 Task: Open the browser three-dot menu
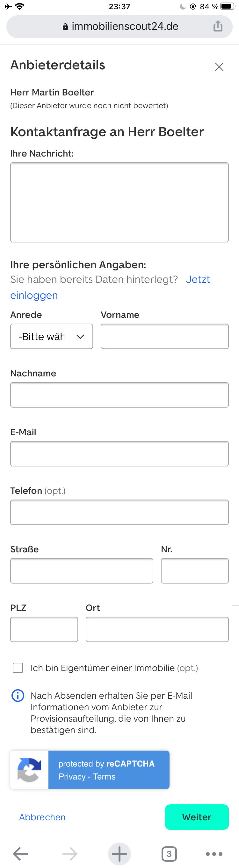point(214,853)
